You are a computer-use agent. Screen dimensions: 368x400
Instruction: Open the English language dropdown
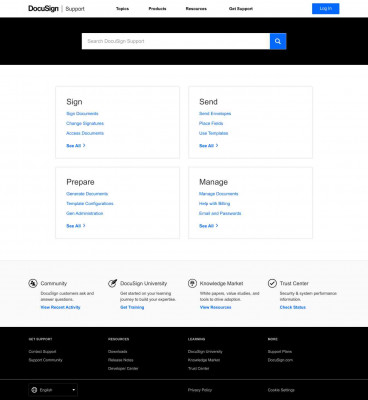click(53, 390)
